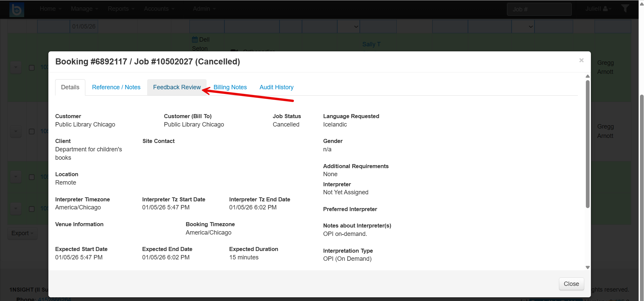Click the Boostlingo logo icon in navbar
The width and height of the screenshot is (644, 301).
coord(16,9)
